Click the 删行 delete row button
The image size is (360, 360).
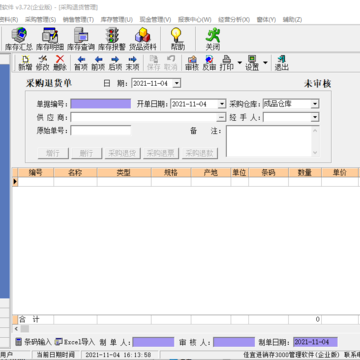pos(86,153)
